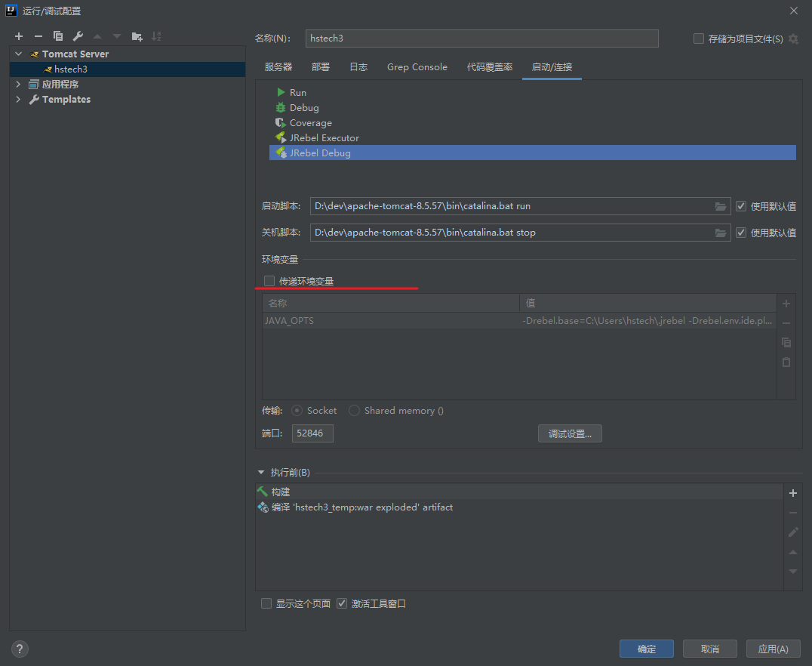
Task: Move before-launch task up
Action: (793, 553)
